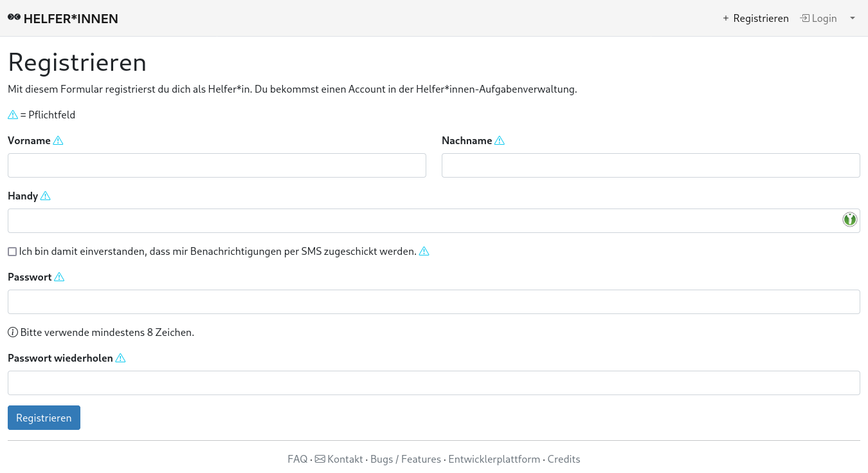Click the warning icon next to Handy
Image resolution: width=868 pixels, height=473 pixels.
pos(45,196)
